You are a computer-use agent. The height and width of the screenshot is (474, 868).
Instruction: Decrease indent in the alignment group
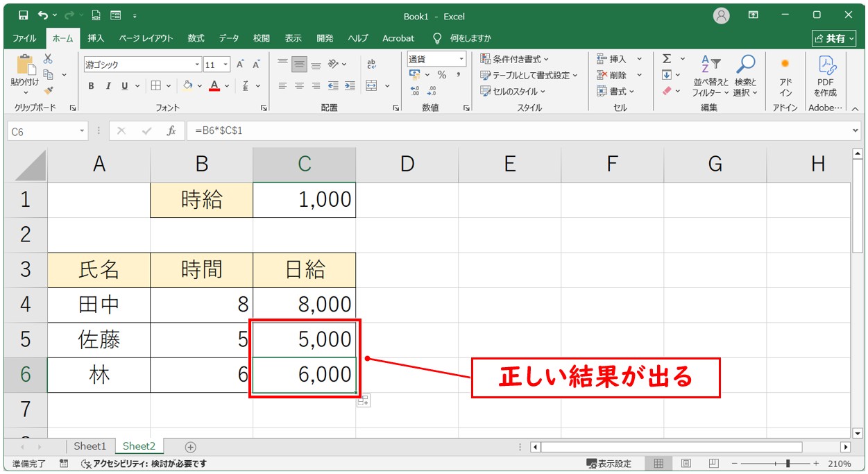tap(333, 86)
